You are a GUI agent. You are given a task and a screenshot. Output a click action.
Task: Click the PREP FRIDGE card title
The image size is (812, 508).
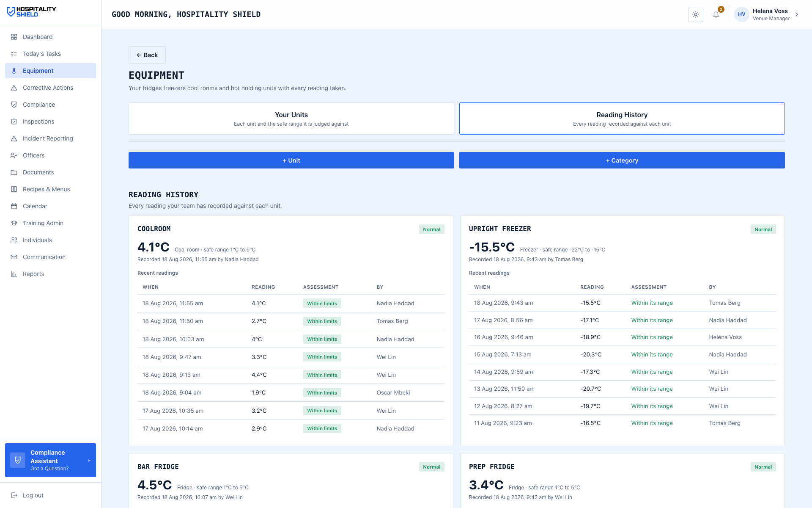(492, 467)
